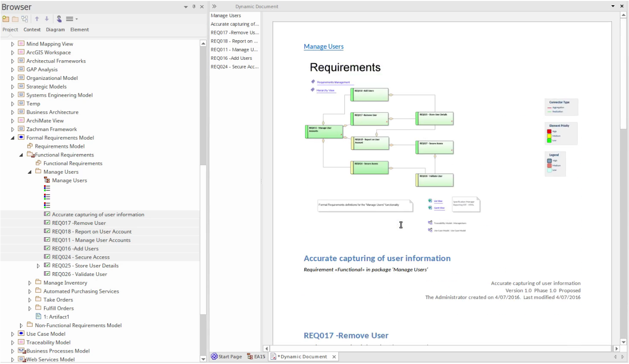Pin the Browser panel with auto-hide icon

click(x=194, y=7)
